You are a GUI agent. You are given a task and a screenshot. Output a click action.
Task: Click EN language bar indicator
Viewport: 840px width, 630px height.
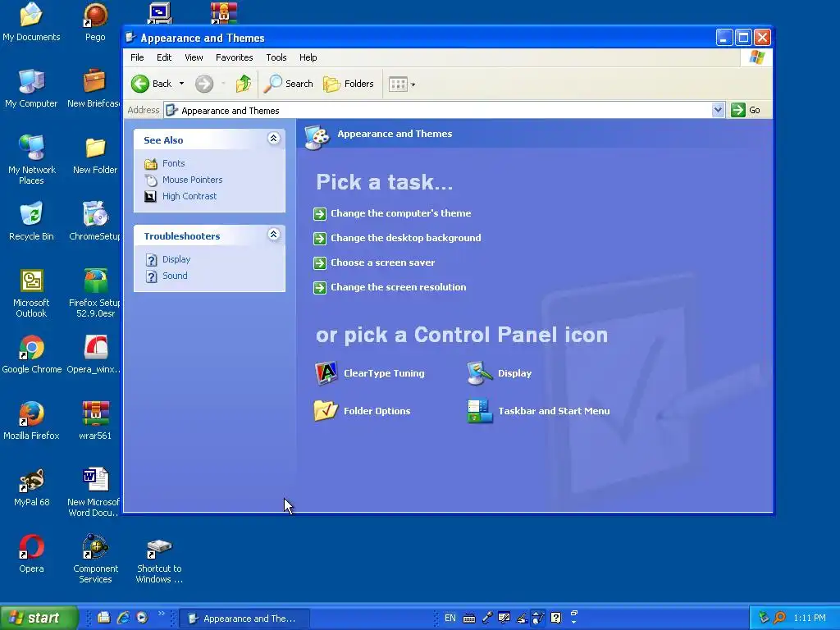click(x=450, y=618)
